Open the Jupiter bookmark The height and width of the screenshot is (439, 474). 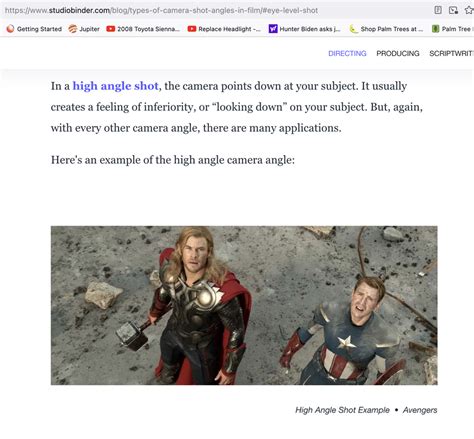pos(84,29)
